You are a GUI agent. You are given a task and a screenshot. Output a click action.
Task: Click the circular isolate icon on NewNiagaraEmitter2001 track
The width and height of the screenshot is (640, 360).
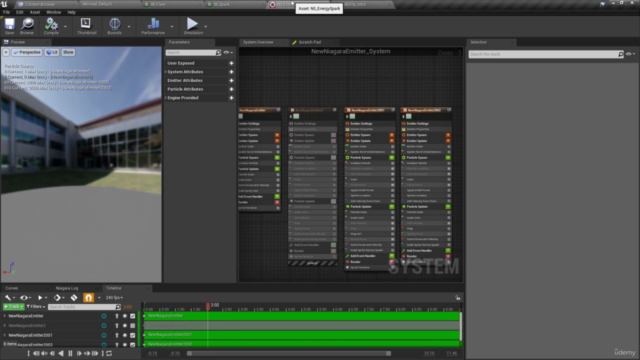(x=104, y=335)
